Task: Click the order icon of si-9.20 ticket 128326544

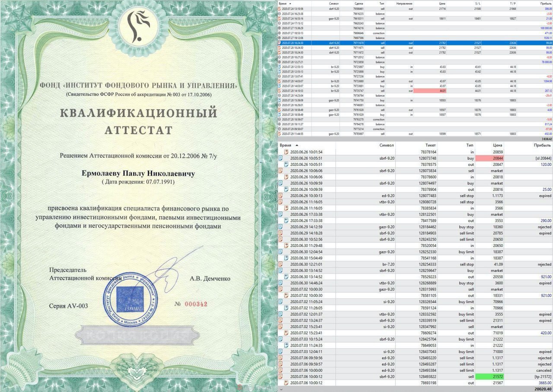Action: (281, 302)
